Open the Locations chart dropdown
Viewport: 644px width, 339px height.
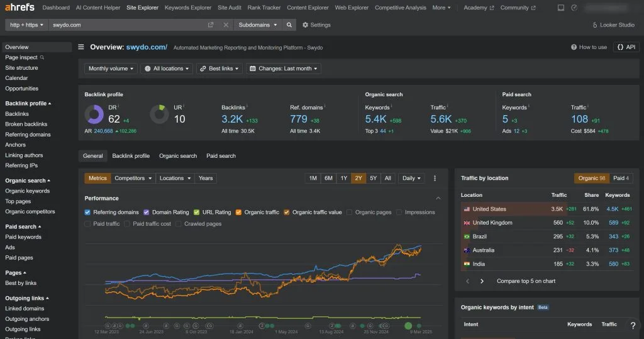175,178
